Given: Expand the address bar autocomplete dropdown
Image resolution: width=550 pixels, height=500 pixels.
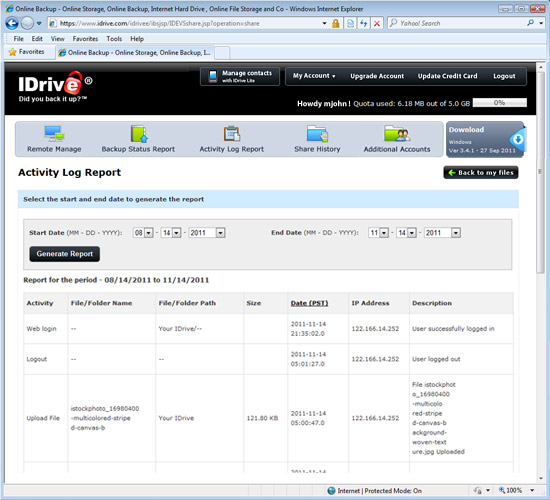Looking at the screenshot, I should (x=324, y=24).
